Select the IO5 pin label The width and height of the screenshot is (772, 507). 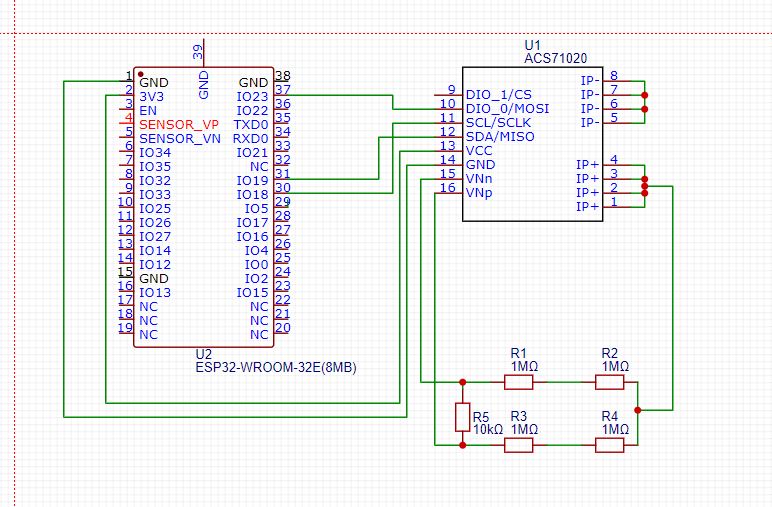(256, 209)
